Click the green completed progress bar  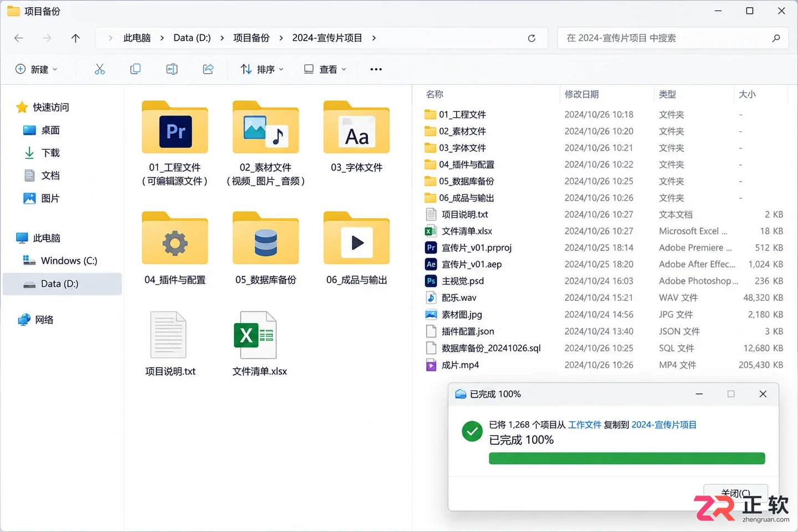[x=627, y=458]
